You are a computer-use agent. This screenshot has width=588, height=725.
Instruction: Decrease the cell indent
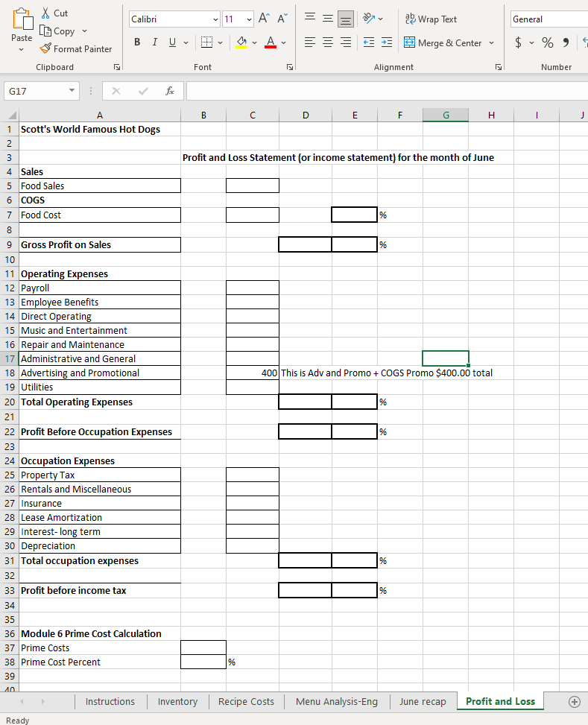[x=369, y=42]
